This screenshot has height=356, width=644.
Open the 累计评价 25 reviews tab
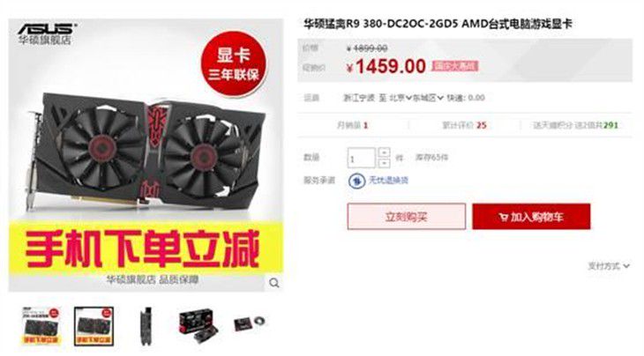[464, 125]
